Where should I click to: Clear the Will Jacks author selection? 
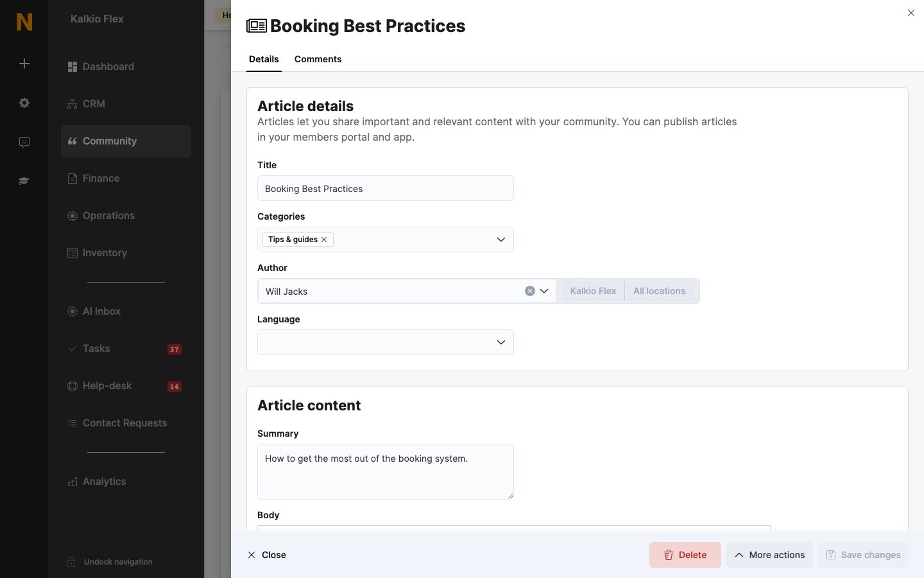point(530,291)
